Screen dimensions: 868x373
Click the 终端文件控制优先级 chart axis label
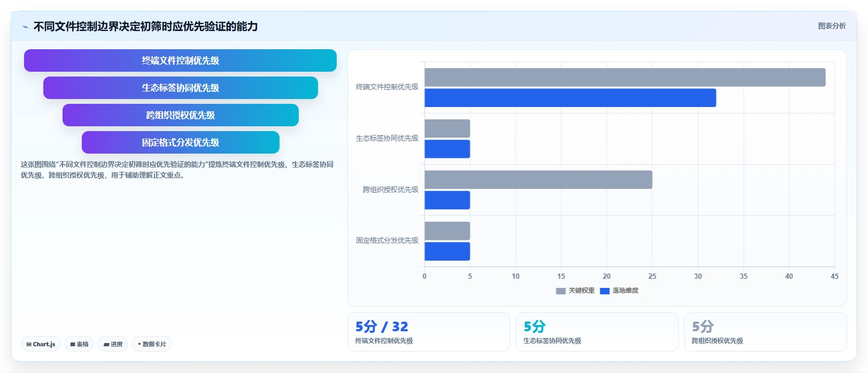pos(387,87)
